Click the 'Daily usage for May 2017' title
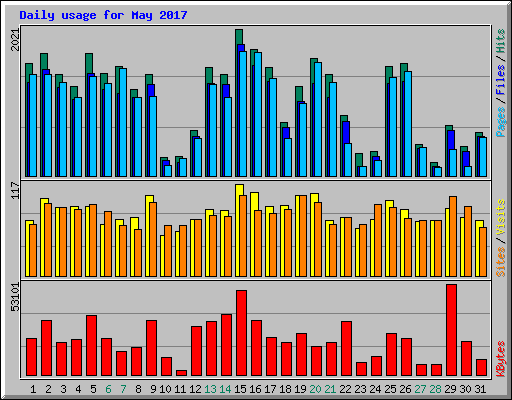The width and height of the screenshot is (512, 400). [x=103, y=15]
